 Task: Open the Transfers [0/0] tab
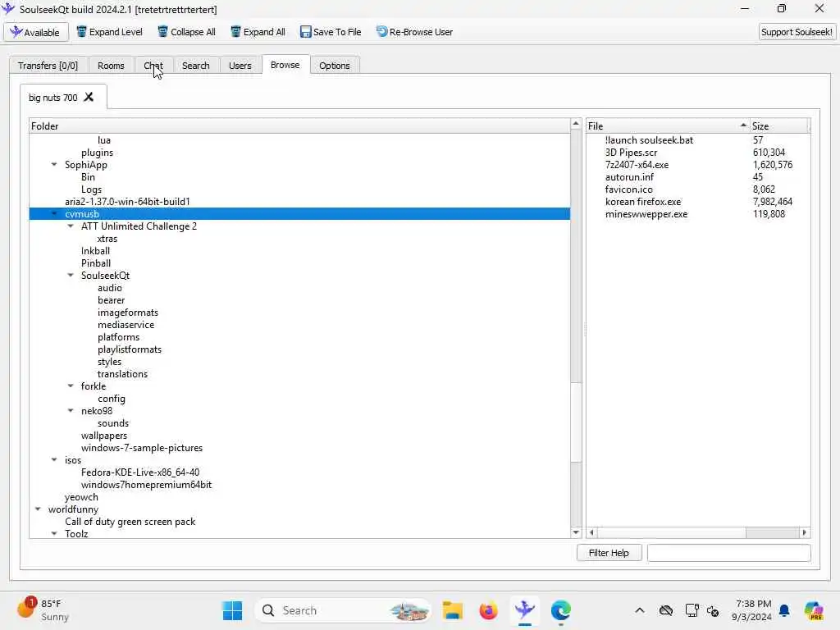pyautogui.click(x=48, y=66)
